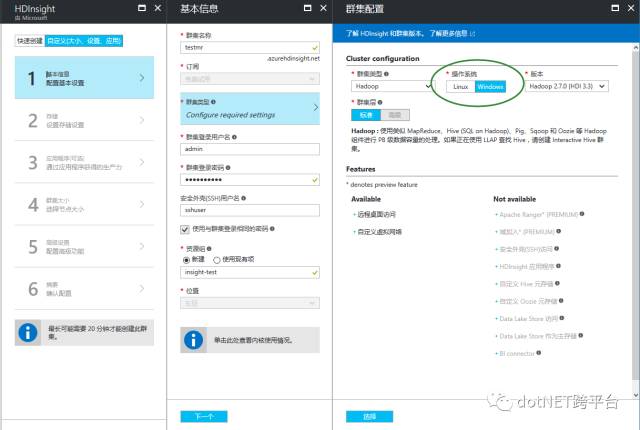The image size is (640, 430).
Task: Click info icon beside the password checkbox label
Action: (272, 229)
